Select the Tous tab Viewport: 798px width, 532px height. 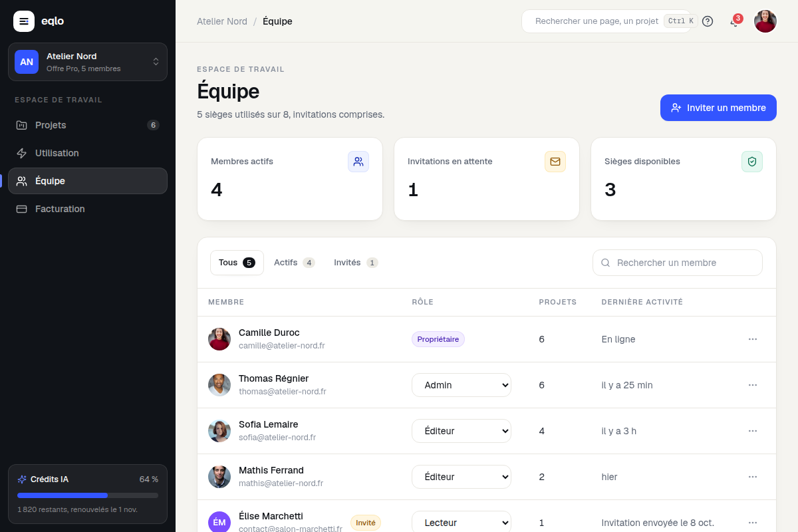[237, 263]
